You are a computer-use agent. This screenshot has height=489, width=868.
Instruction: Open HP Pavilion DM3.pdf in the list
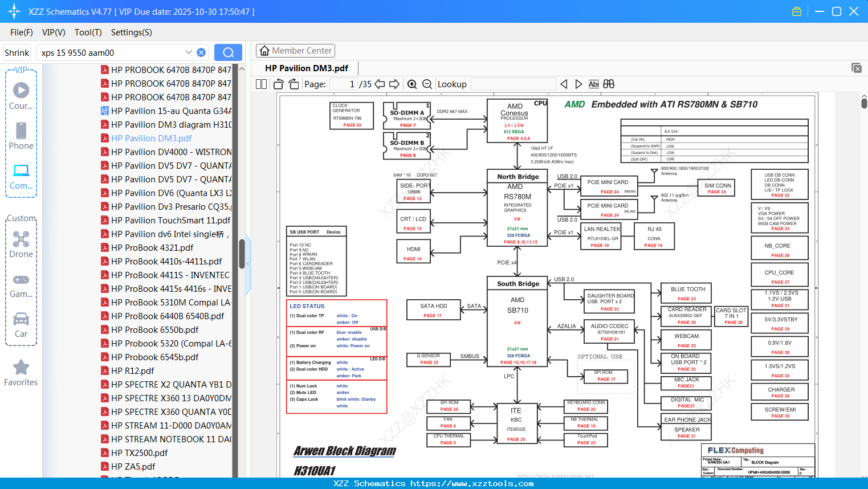click(x=151, y=138)
